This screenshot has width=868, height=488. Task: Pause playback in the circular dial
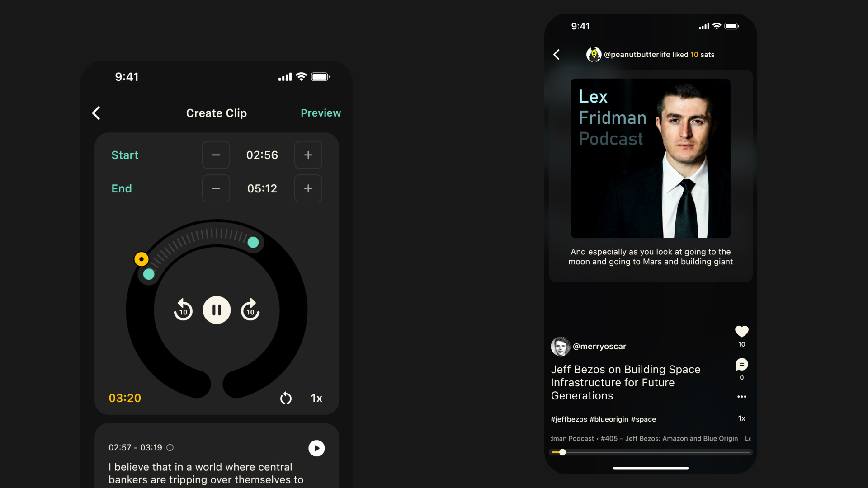pos(217,310)
